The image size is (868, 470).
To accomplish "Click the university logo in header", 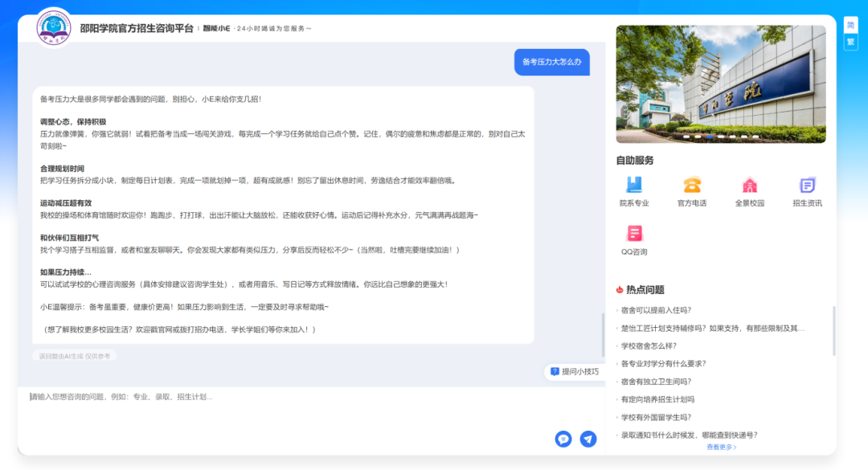I will tap(54, 28).
